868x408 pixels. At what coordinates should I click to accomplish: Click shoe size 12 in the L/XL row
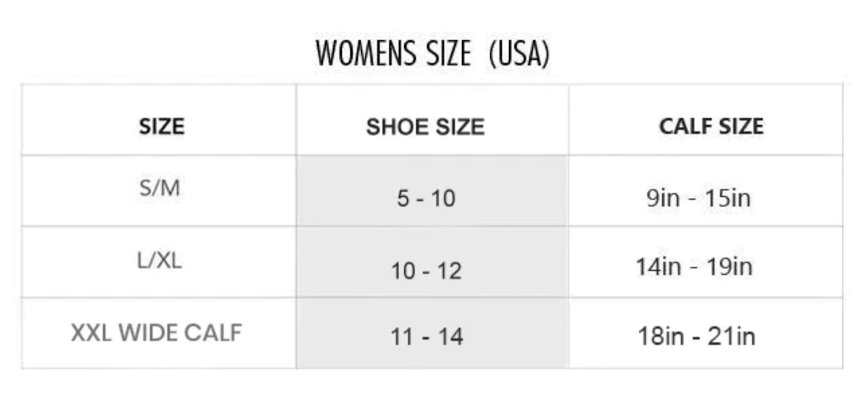coord(448,271)
